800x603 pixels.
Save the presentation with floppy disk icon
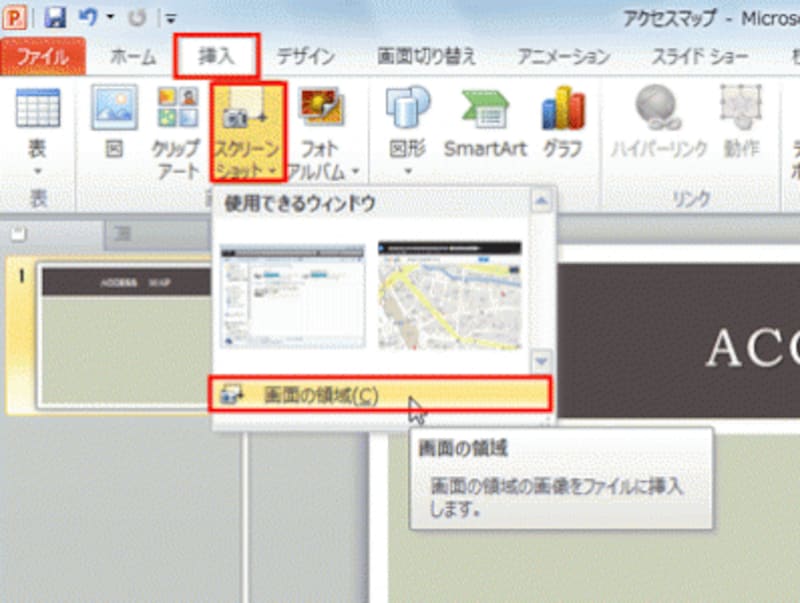coord(55,17)
